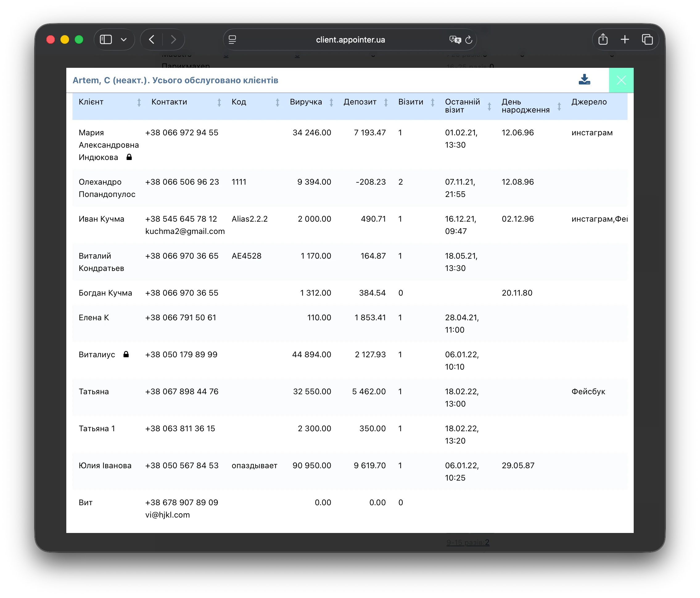Sort table by Візити column
This screenshot has width=700, height=598.
pyautogui.click(x=432, y=102)
